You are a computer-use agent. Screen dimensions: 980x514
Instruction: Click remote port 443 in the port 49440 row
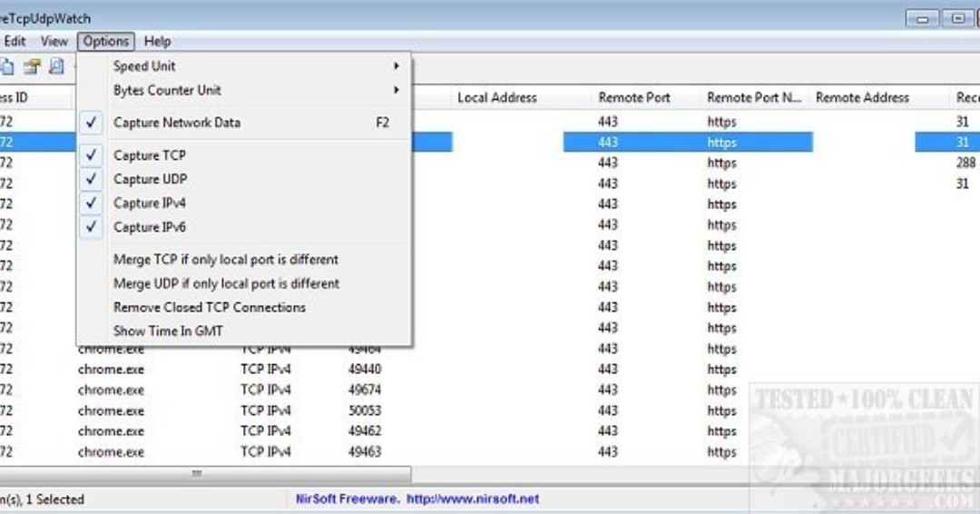point(607,370)
